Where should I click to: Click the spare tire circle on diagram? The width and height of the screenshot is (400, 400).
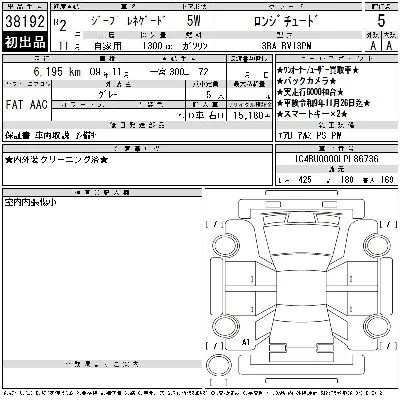click(x=219, y=366)
